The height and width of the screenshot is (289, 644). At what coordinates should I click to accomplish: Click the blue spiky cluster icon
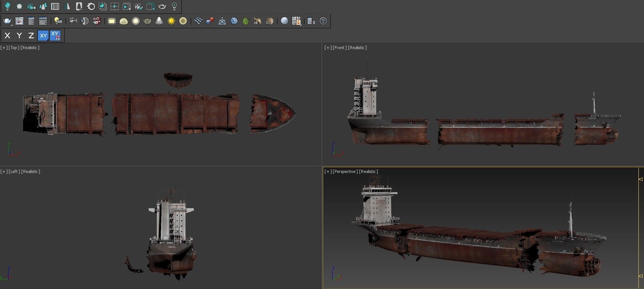(234, 21)
